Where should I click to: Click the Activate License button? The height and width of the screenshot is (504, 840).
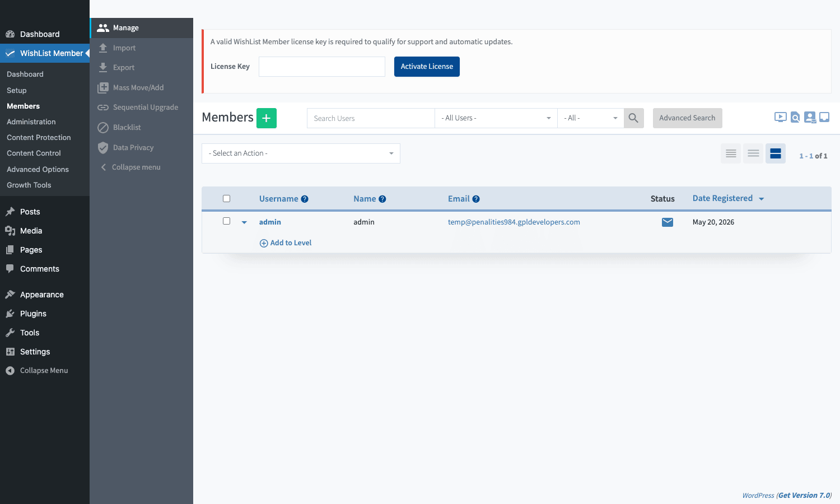(x=427, y=67)
